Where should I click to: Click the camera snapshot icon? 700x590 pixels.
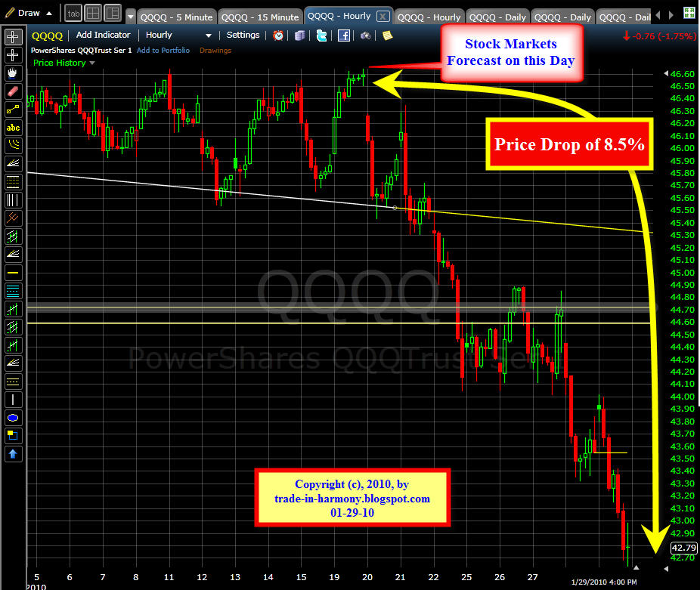click(366, 36)
